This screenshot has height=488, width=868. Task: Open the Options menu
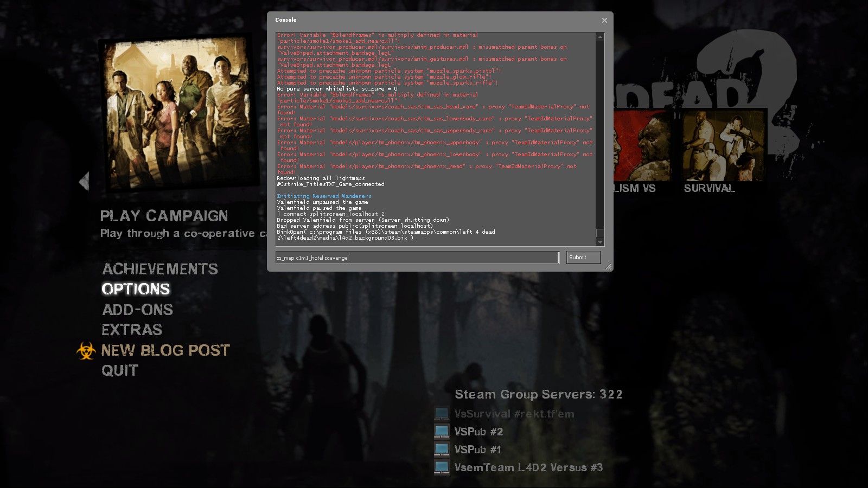136,289
